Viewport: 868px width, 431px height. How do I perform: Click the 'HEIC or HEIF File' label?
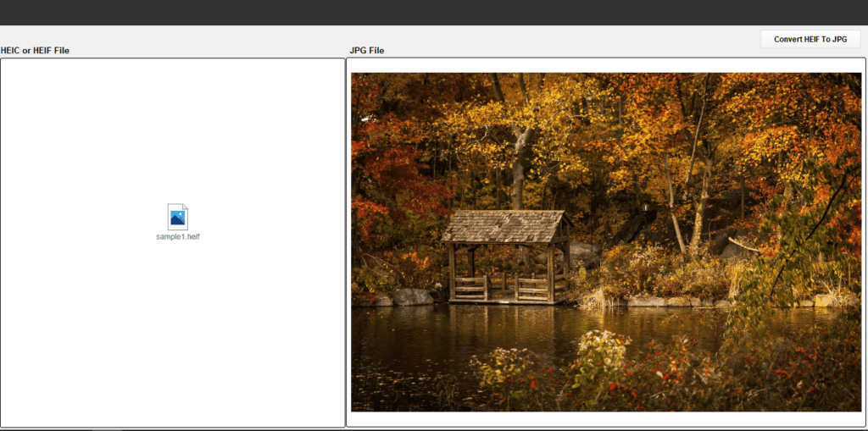tap(36, 50)
